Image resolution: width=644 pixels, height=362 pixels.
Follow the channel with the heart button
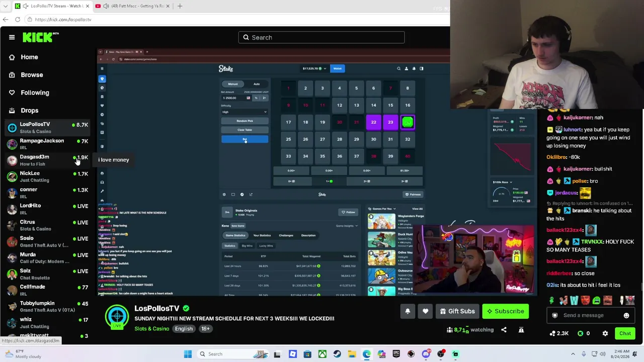pyautogui.click(x=426, y=311)
